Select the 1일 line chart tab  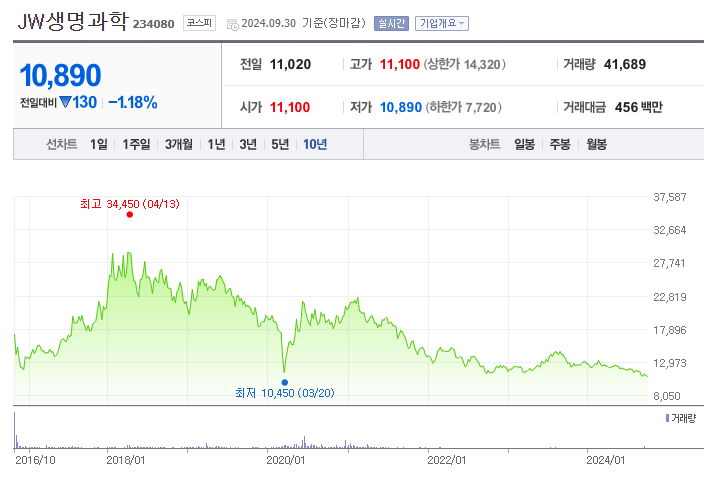(x=99, y=144)
